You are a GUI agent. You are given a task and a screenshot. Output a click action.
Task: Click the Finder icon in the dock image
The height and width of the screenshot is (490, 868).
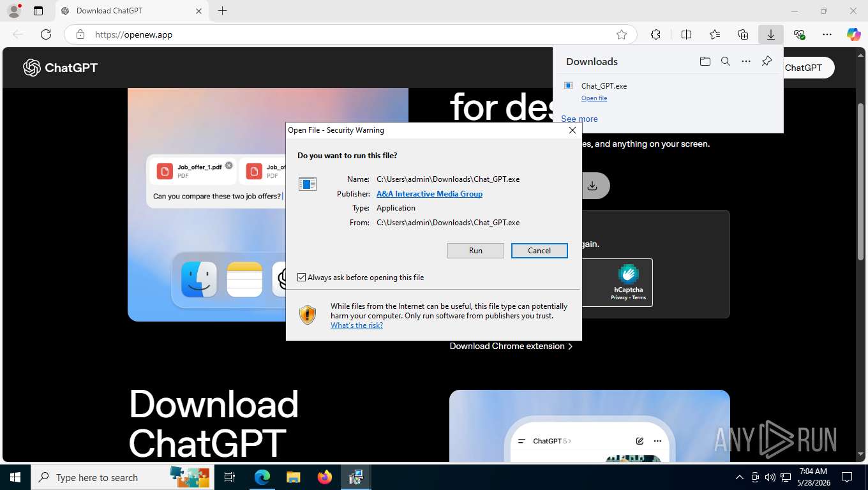click(199, 279)
